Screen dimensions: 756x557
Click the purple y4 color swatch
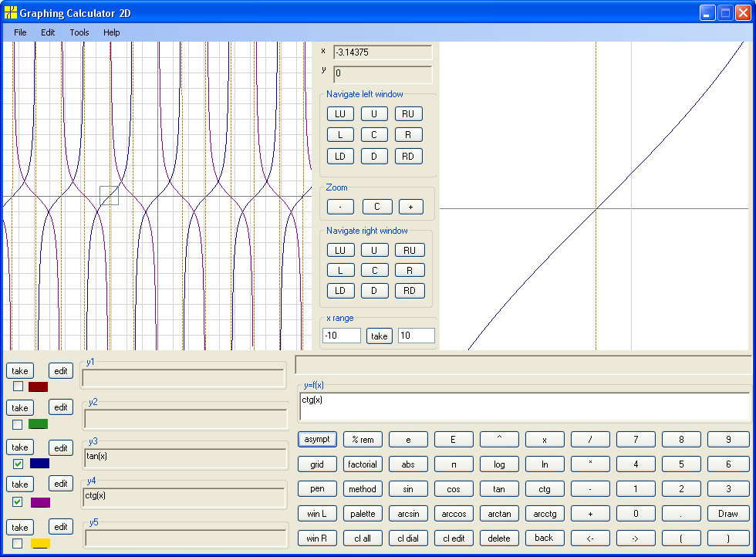40,502
